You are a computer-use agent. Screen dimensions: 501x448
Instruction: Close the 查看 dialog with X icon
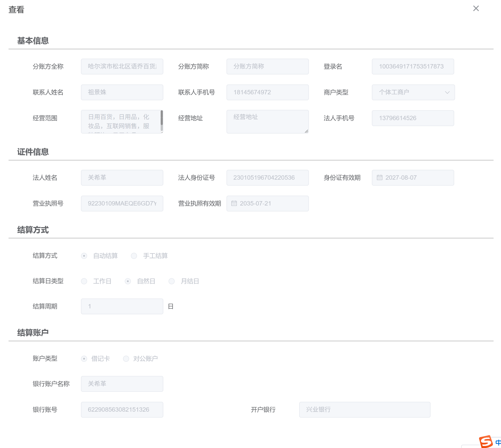(476, 9)
